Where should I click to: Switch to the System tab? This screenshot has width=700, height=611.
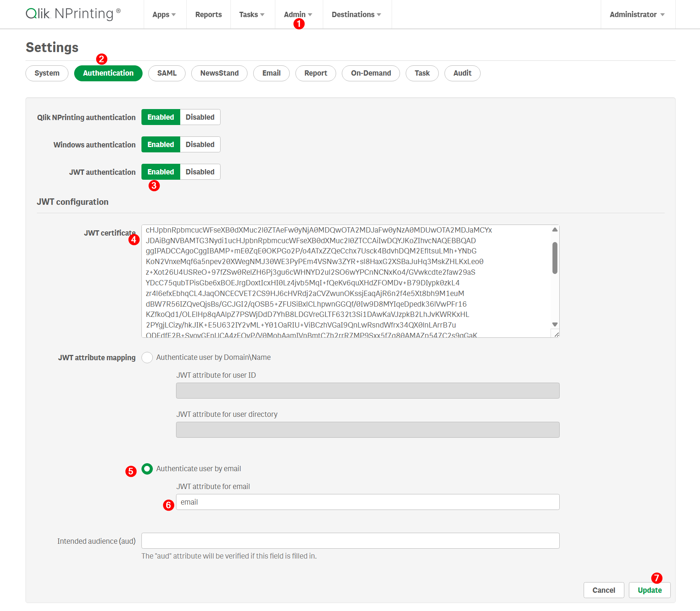click(x=47, y=73)
